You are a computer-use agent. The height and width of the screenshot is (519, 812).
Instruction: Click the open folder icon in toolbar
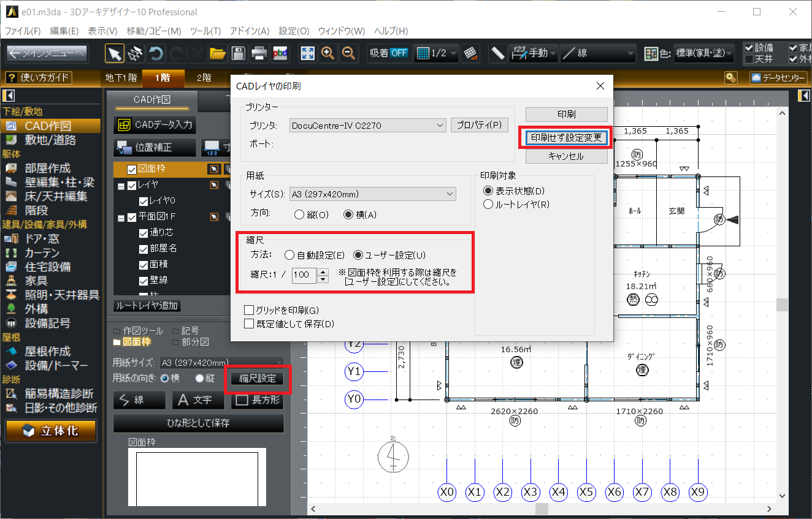(217, 53)
